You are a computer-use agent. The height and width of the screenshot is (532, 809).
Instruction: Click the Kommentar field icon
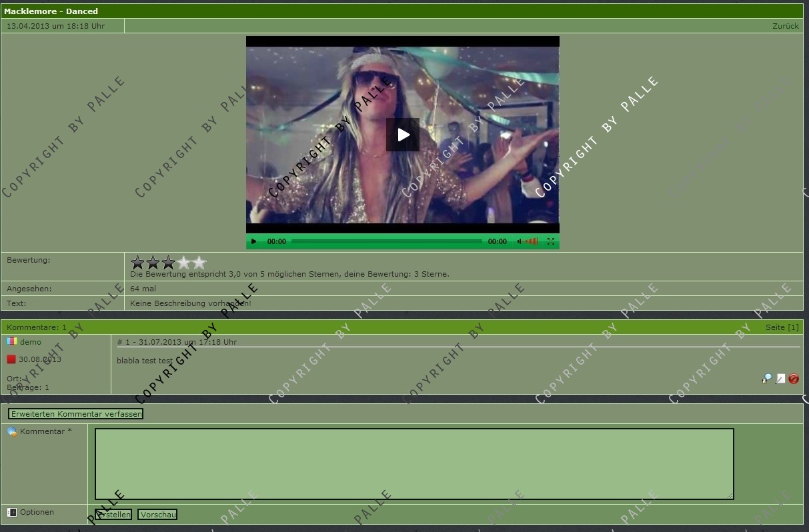[x=12, y=432]
